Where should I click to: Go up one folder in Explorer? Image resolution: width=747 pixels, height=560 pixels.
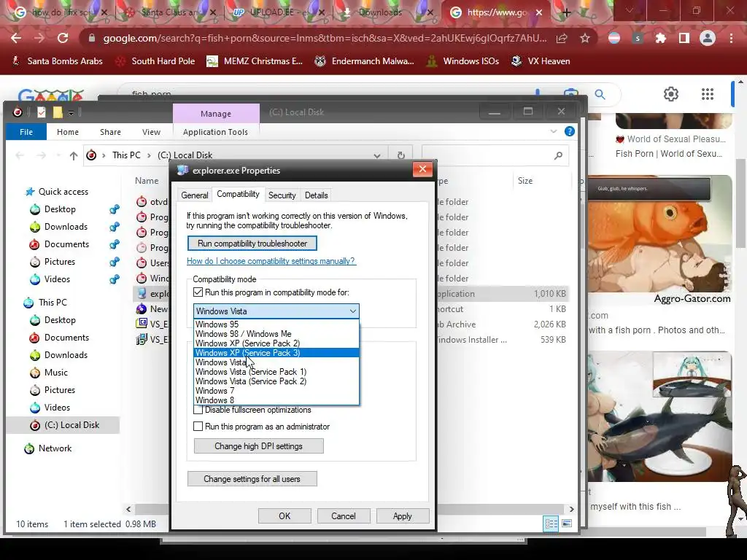coord(74,155)
